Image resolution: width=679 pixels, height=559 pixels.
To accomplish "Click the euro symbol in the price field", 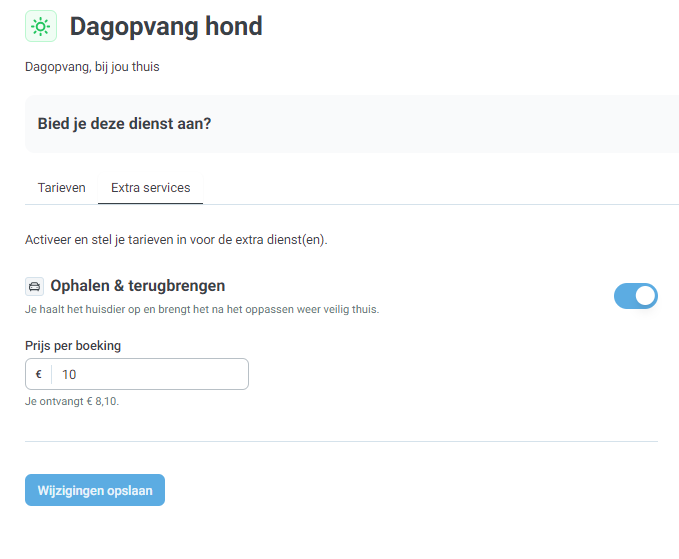I will [x=39, y=374].
